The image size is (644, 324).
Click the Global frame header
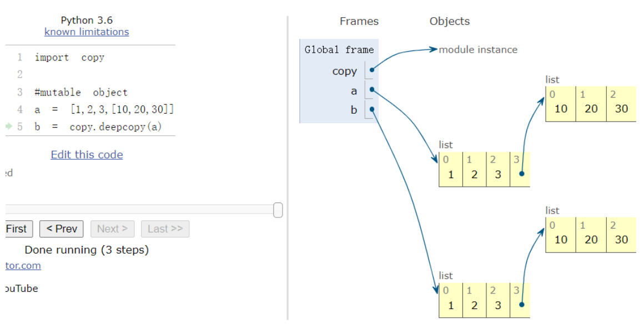pos(339,50)
